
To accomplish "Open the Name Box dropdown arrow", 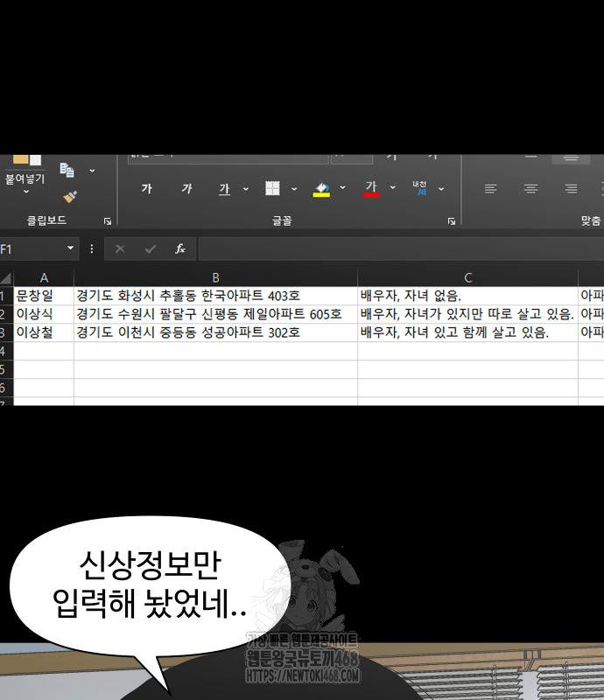I will [70, 249].
